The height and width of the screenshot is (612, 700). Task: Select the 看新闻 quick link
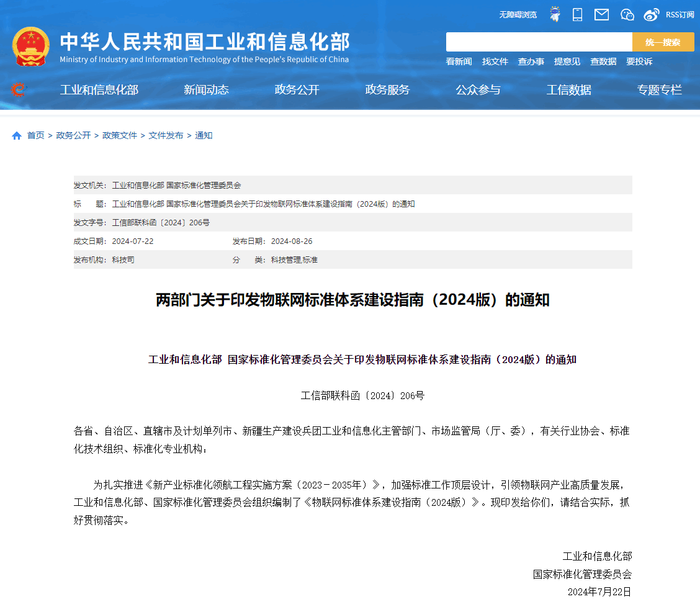459,61
